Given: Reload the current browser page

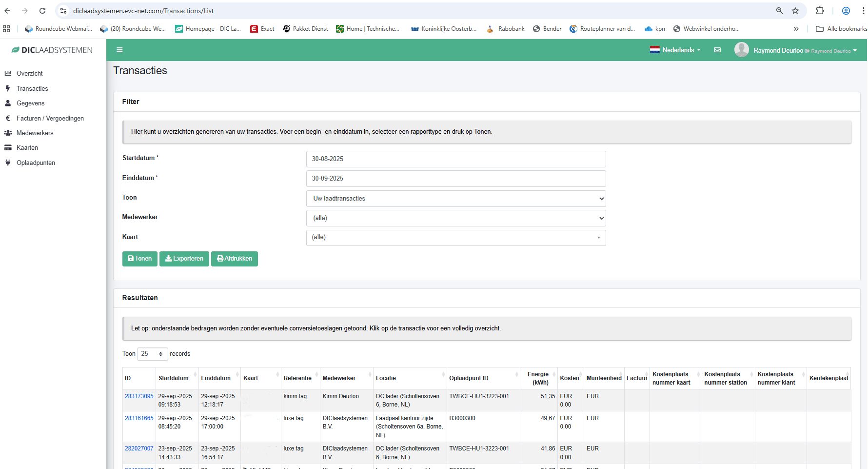Looking at the screenshot, I should pos(42,11).
